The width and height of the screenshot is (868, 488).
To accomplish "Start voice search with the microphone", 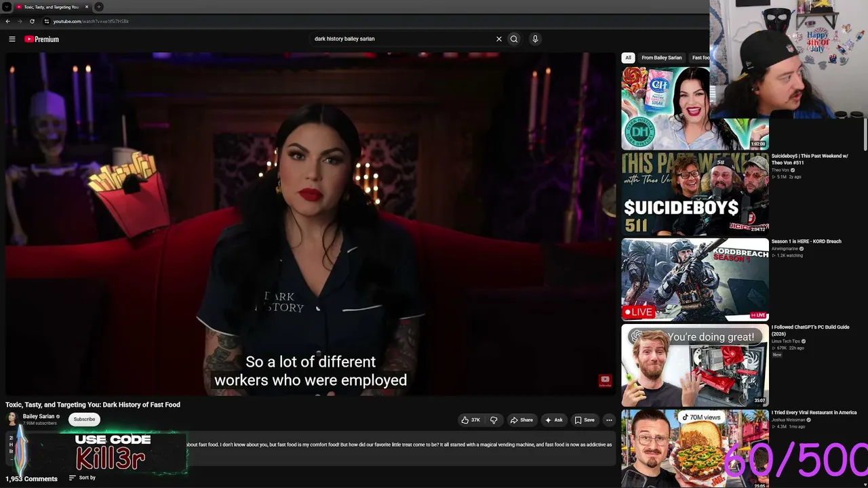I will (x=535, y=39).
